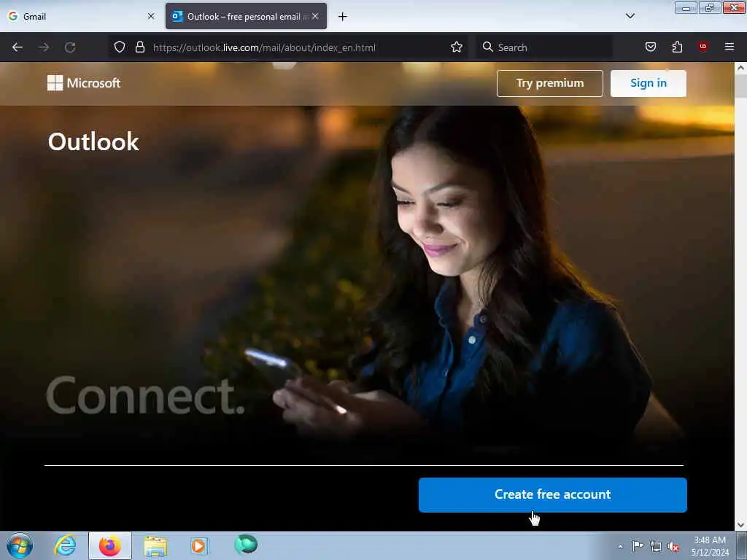Open the Action Center flag icon
Viewport: 747px width, 560px height.
pyautogui.click(x=638, y=545)
